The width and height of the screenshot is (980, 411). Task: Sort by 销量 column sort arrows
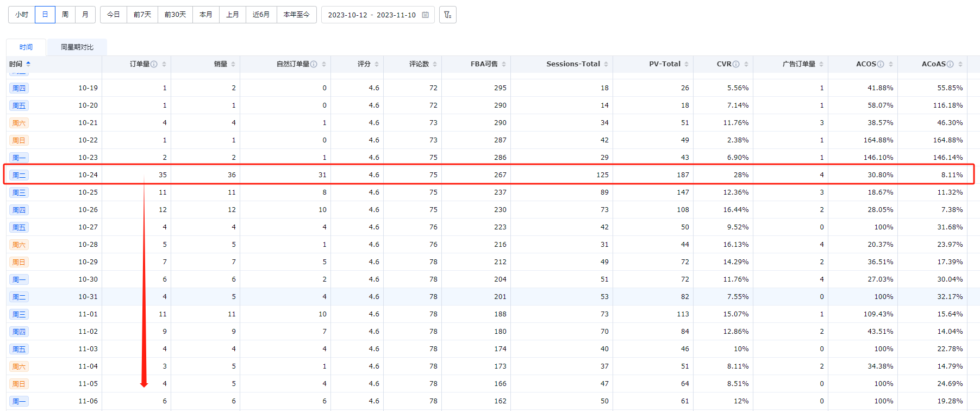[x=233, y=64]
